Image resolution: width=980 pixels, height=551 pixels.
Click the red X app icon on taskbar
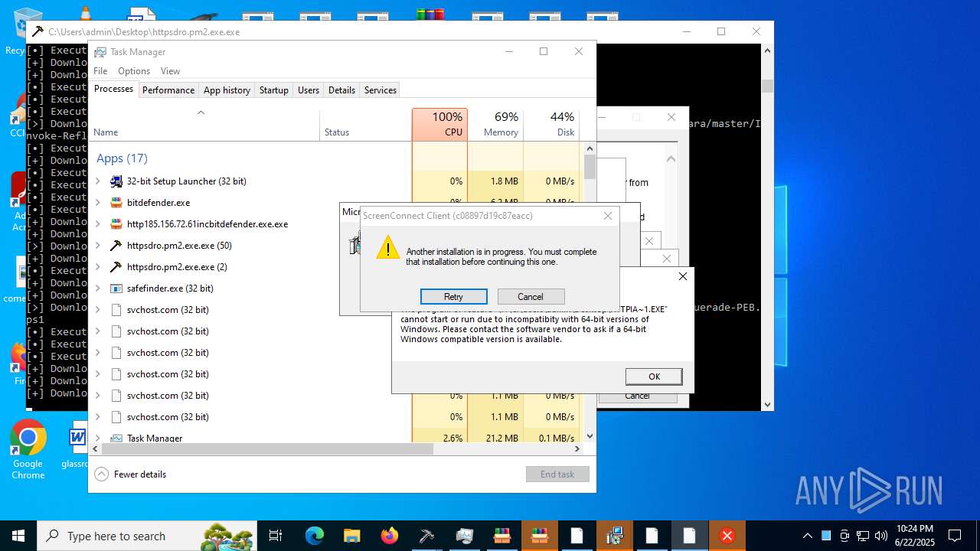point(727,536)
